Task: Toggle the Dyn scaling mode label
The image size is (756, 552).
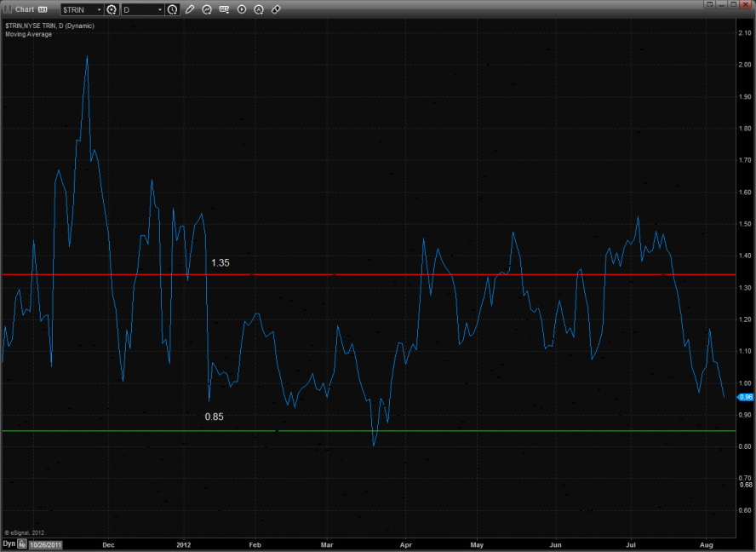Action: (x=9, y=543)
